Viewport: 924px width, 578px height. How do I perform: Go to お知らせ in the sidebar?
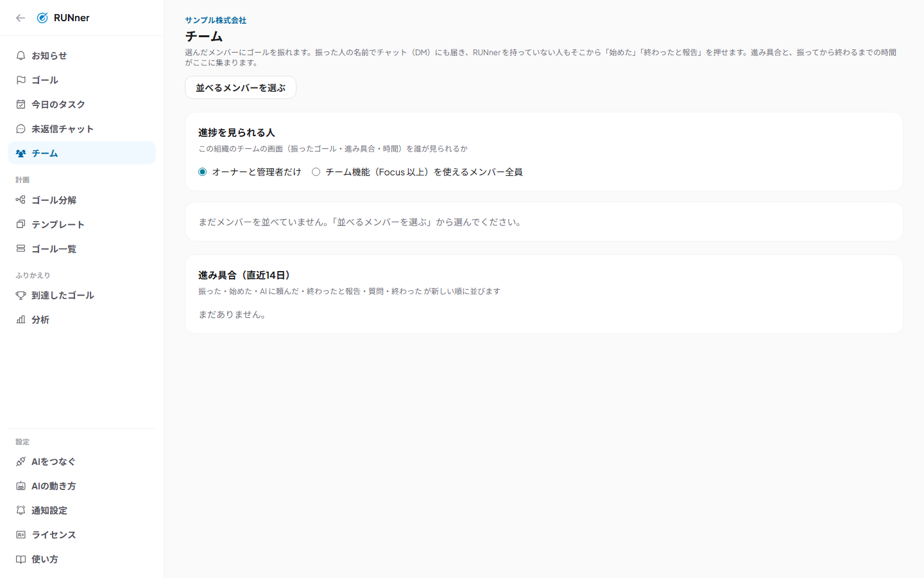pos(81,56)
